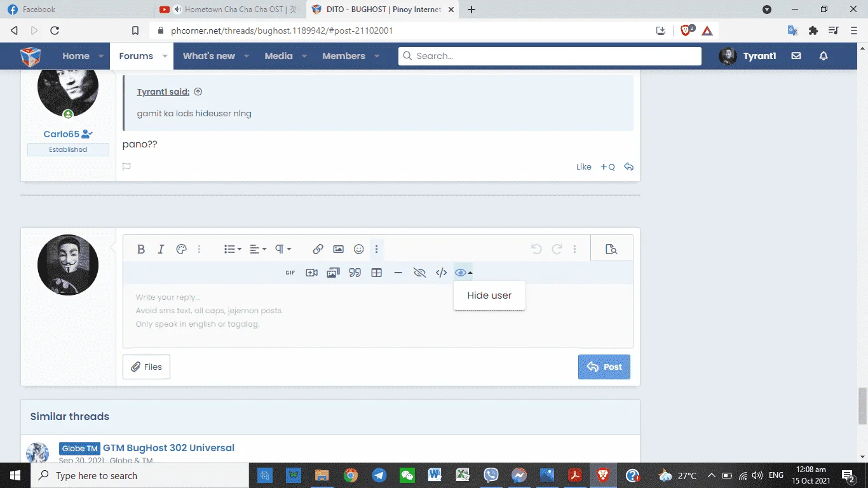Click into the reply text area
Image resolution: width=868 pixels, height=488 pixels.
coord(378,316)
